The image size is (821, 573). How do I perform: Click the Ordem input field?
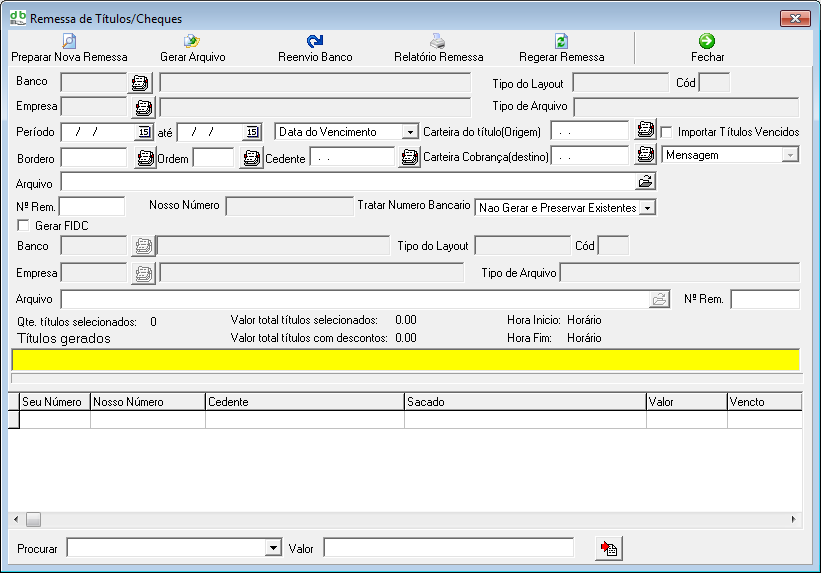[x=213, y=158]
